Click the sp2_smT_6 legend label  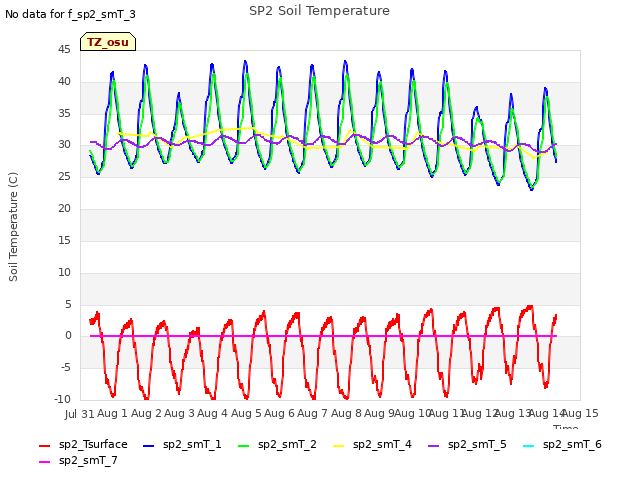click(x=572, y=444)
